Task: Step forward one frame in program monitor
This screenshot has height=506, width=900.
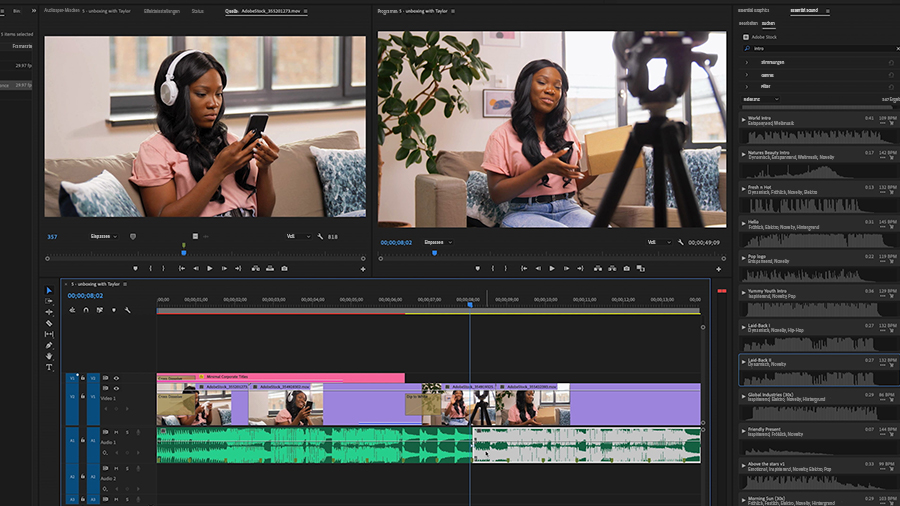Action: point(566,268)
